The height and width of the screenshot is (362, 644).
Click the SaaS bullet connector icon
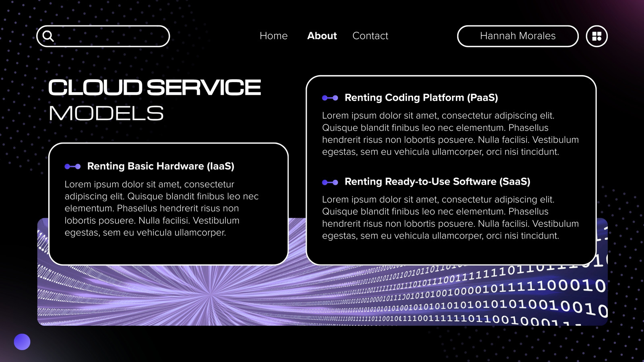point(330,182)
